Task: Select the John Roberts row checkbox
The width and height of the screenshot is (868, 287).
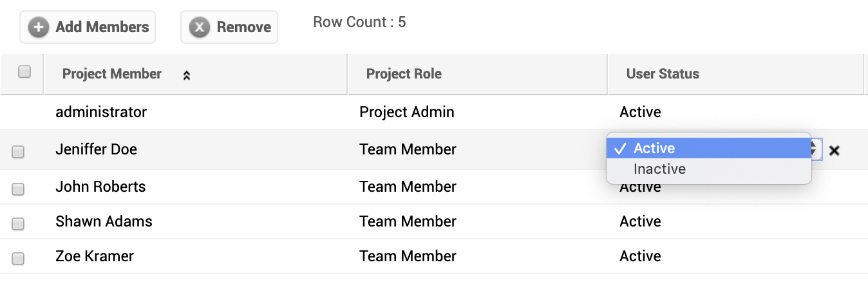Action: [19, 189]
